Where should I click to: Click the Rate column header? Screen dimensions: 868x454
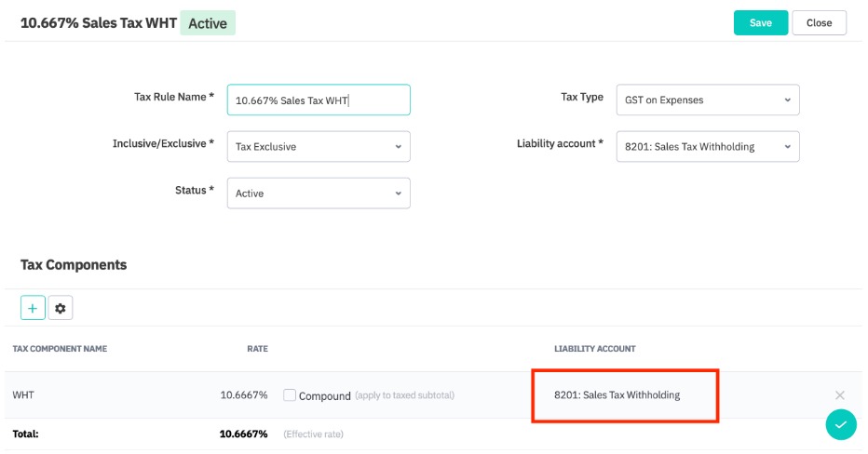[x=257, y=349]
